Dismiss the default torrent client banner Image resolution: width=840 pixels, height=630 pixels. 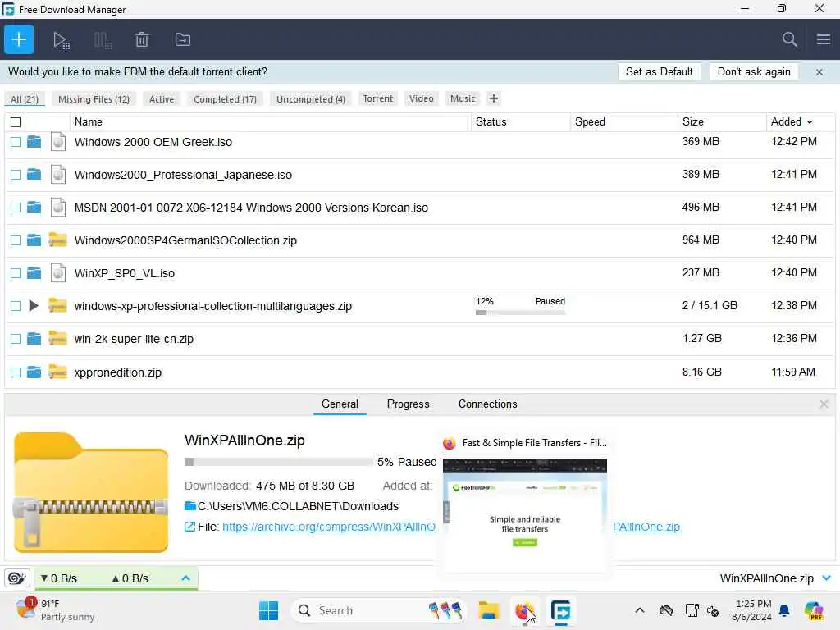(x=819, y=72)
